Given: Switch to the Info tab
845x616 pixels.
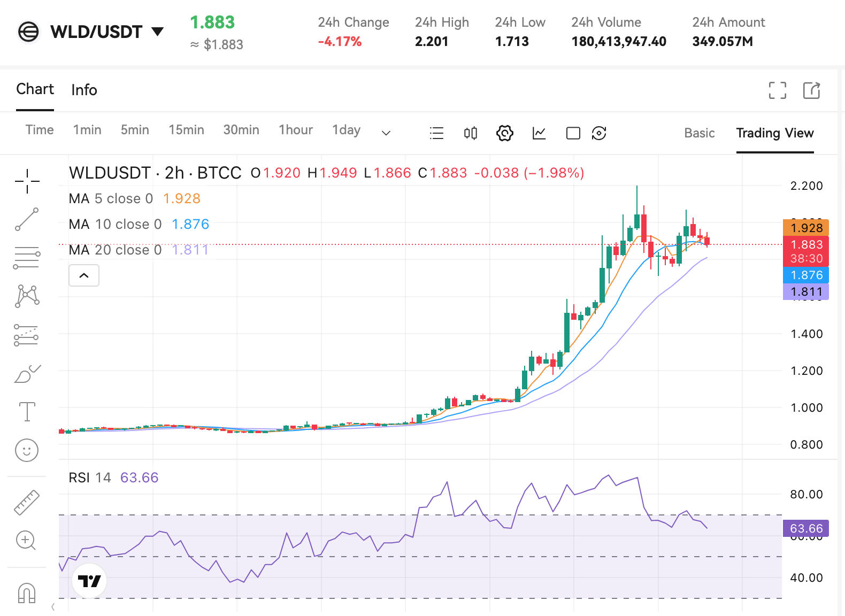Looking at the screenshot, I should point(84,90).
